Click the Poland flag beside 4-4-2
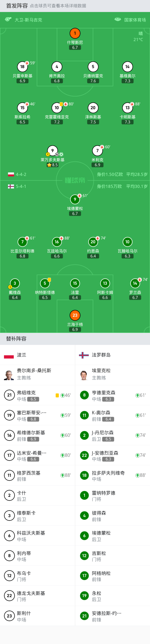The image size is (150, 644). [x=11, y=174]
